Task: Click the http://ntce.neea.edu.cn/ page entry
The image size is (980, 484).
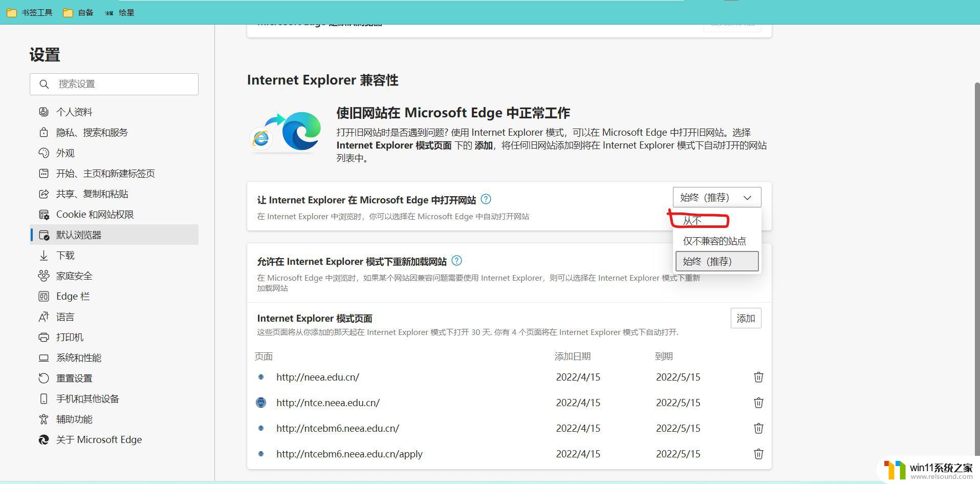Action: tap(328, 403)
